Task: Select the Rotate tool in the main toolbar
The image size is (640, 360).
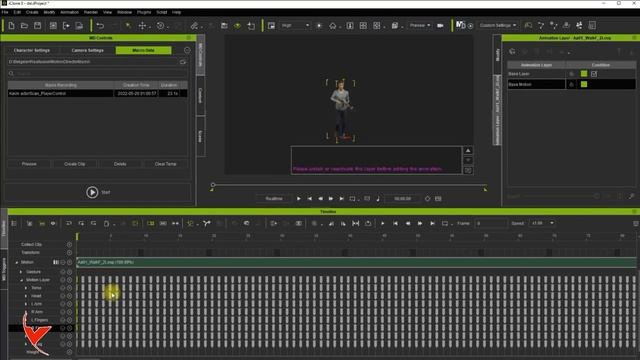Action: 160,26
